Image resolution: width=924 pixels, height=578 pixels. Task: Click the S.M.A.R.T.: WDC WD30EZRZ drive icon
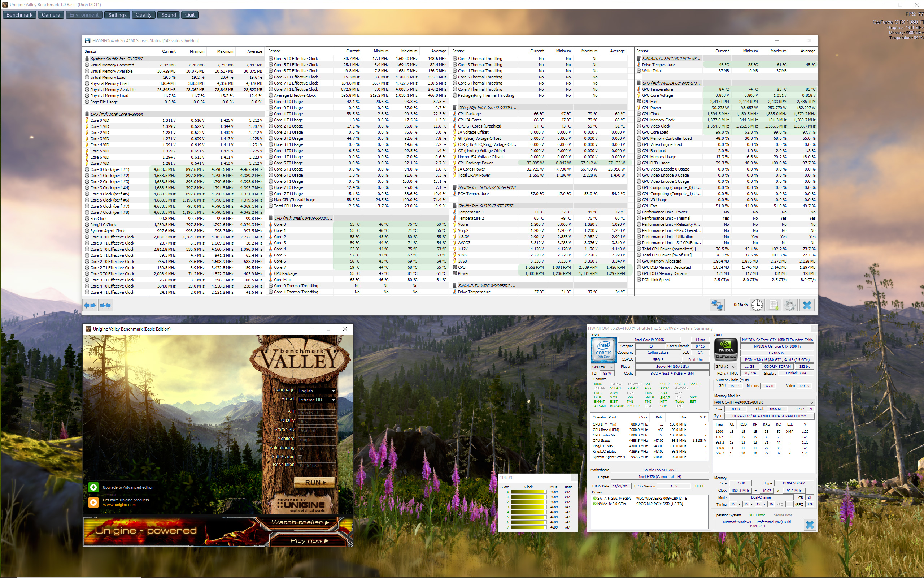tap(455, 285)
